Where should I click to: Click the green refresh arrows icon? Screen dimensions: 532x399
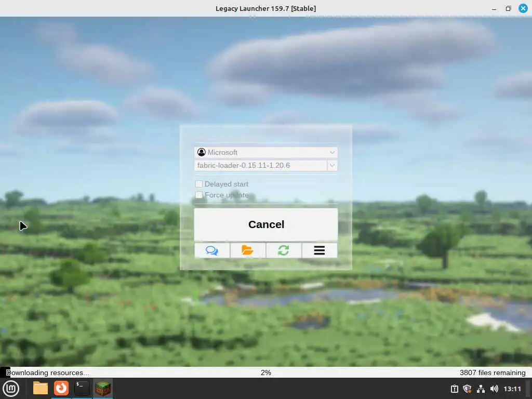pyautogui.click(x=284, y=250)
